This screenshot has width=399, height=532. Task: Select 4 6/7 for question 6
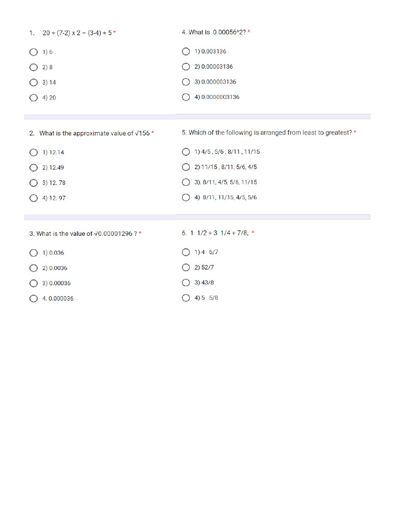[x=186, y=252]
